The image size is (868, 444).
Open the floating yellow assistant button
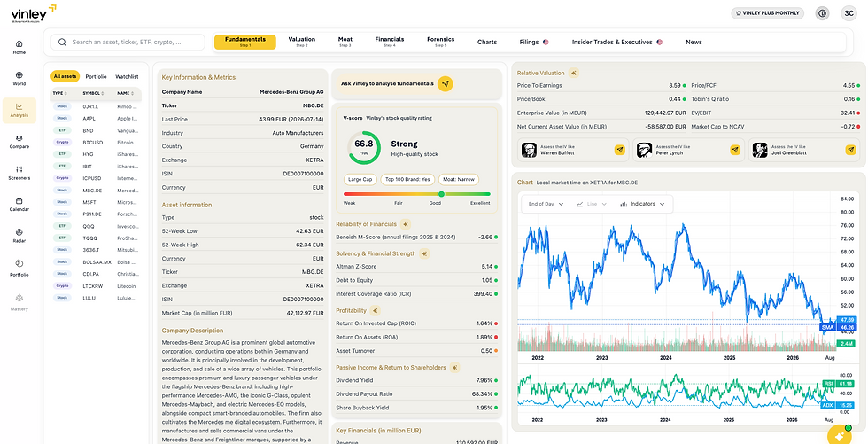click(840, 435)
